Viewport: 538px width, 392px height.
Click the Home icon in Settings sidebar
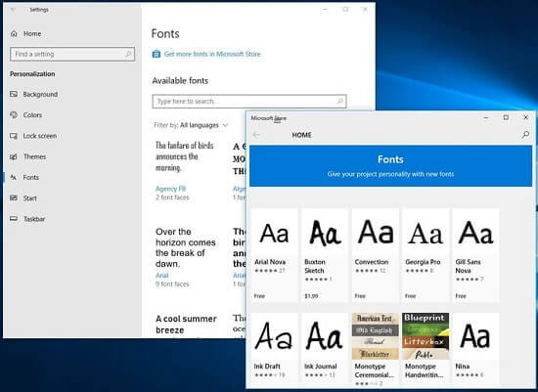[x=14, y=33]
